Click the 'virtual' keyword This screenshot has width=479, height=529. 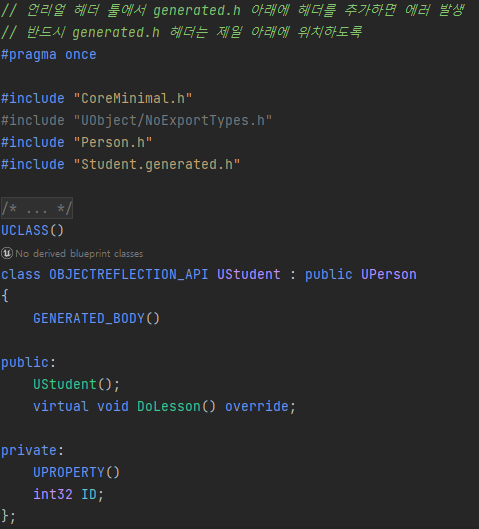point(61,406)
